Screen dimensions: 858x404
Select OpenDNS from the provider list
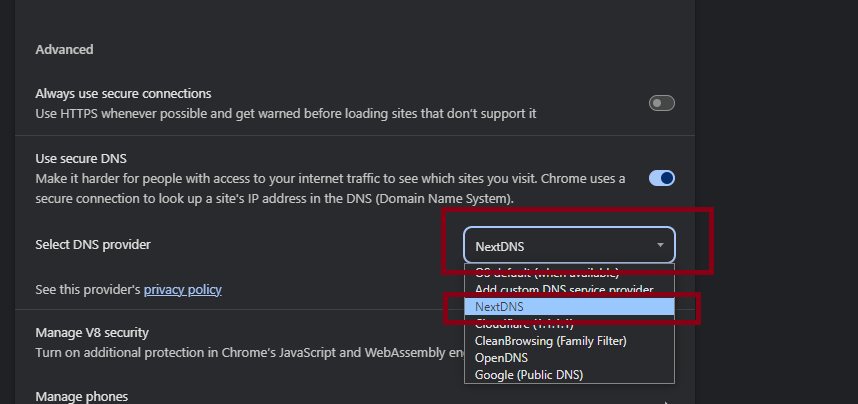point(501,357)
